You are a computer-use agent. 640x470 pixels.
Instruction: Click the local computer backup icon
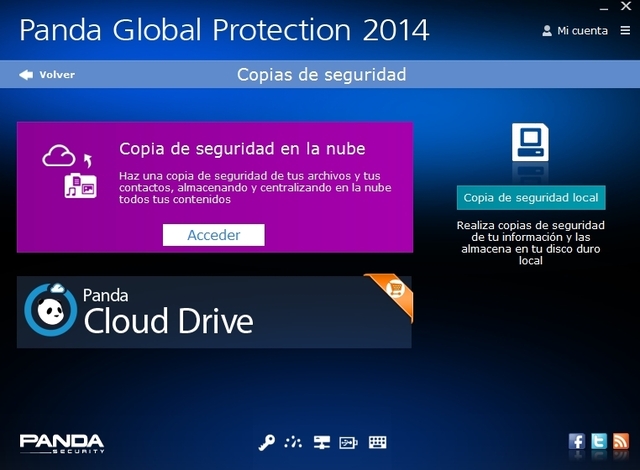pyautogui.click(x=530, y=142)
